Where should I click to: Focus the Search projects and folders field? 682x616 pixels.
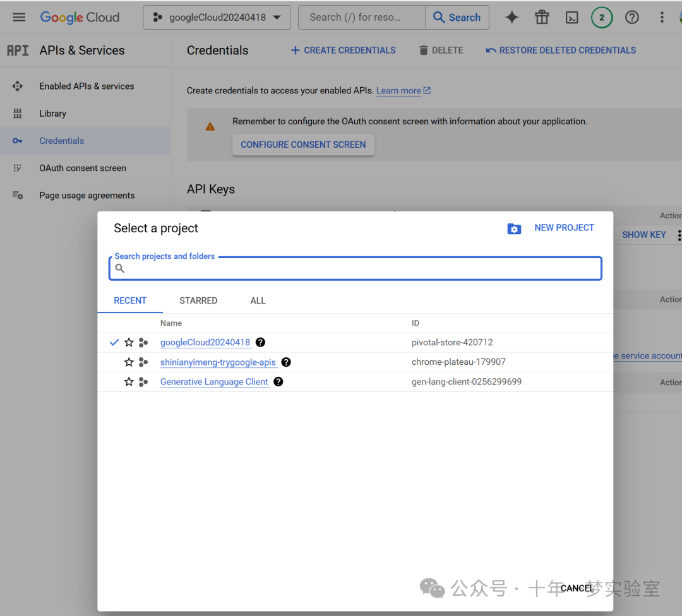point(356,269)
